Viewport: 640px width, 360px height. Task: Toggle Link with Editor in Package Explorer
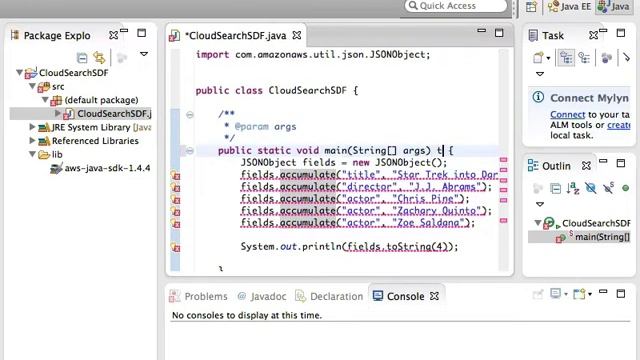pyautogui.click(x=99, y=58)
